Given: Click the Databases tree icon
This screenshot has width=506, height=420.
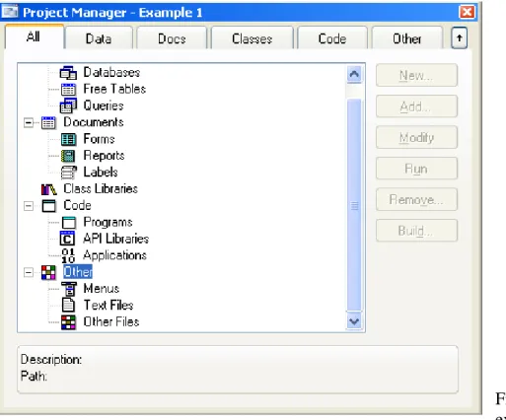Looking at the screenshot, I should [68, 73].
